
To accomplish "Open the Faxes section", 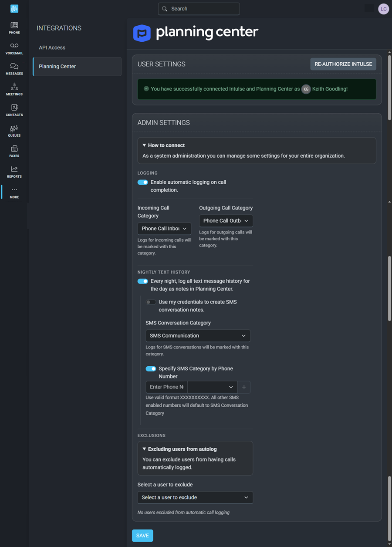I will [14, 151].
